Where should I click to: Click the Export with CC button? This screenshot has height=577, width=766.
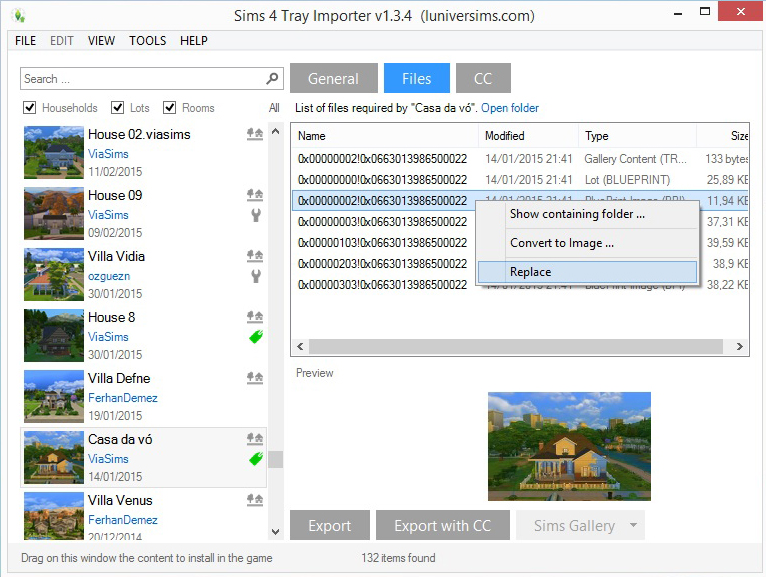coord(443,525)
